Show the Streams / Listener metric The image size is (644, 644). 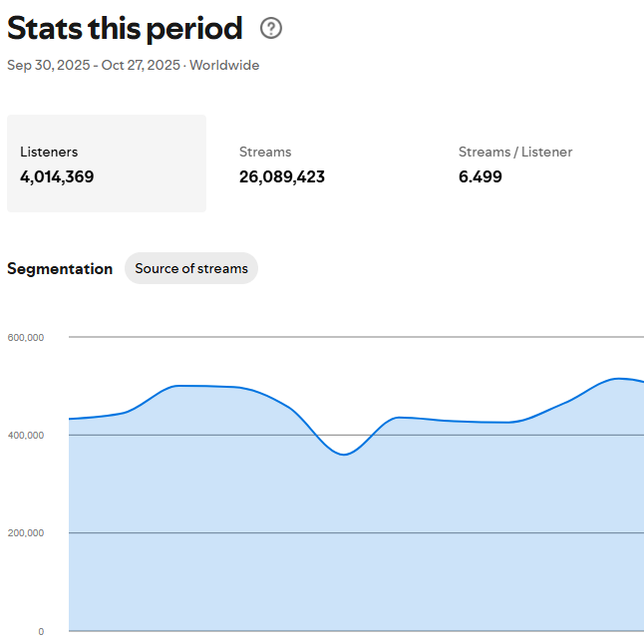click(x=514, y=164)
